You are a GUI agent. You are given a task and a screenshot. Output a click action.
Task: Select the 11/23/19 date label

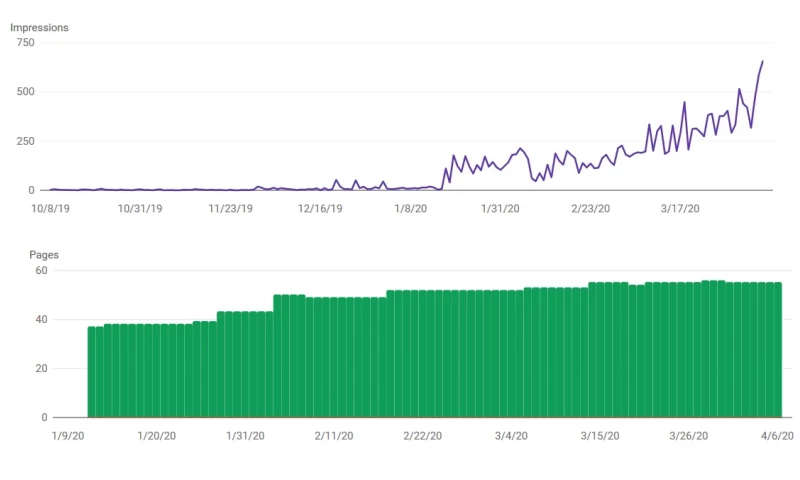tap(230, 208)
